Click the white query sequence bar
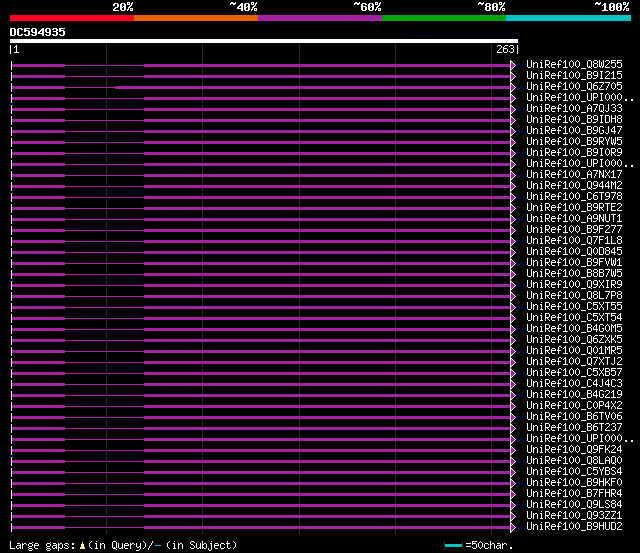 (x=264, y=41)
